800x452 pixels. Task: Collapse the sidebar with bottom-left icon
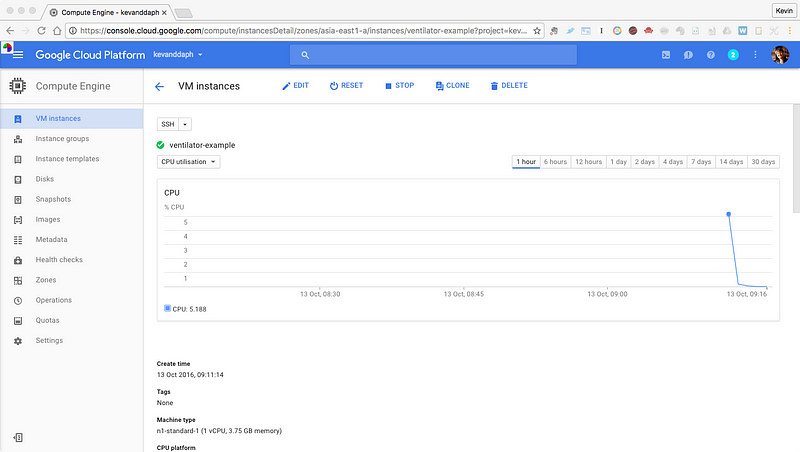[18, 437]
